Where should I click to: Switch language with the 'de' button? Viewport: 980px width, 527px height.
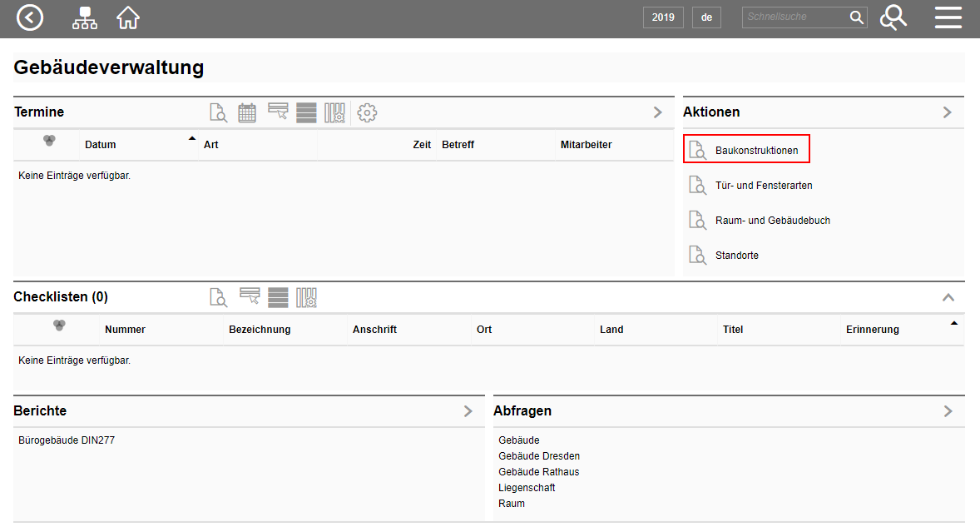point(706,17)
